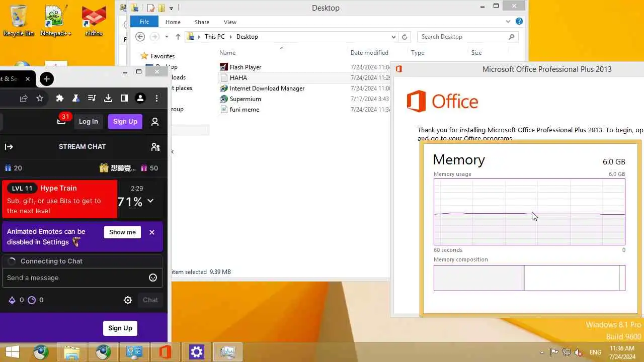Open Notepad++ desktop shortcut
Viewport: 644px width, 362px height.
(56, 21)
